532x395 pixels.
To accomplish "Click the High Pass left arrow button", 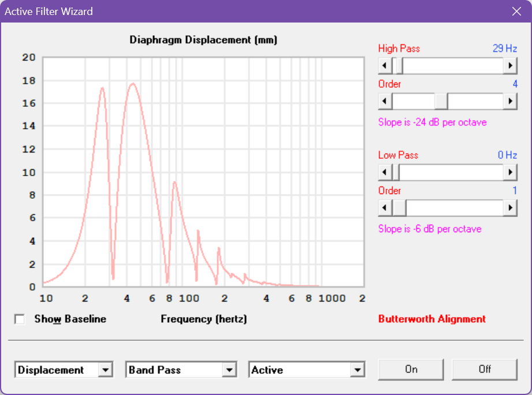I will pyautogui.click(x=385, y=65).
